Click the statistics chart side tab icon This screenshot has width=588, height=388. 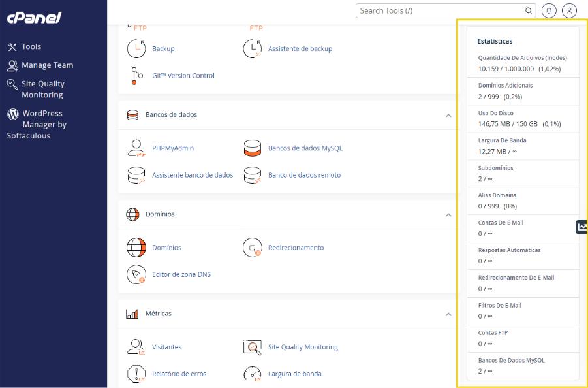click(x=582, y=227)
